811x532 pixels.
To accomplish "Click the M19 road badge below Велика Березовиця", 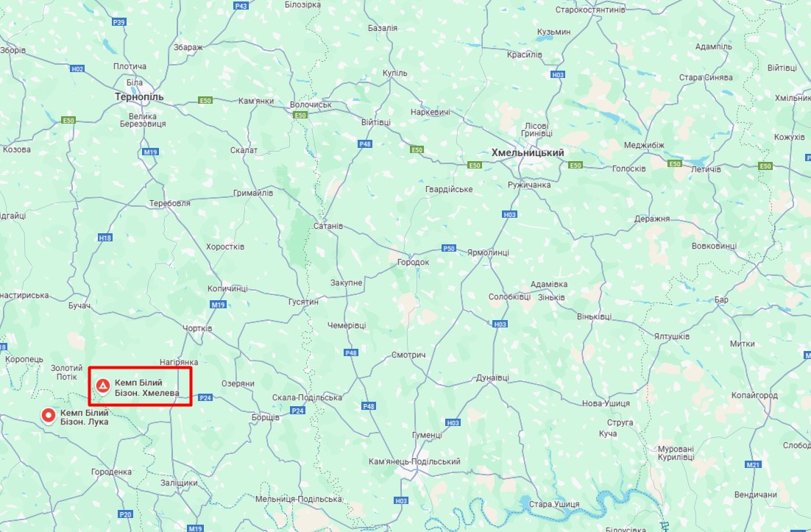I will pos(151,152).
